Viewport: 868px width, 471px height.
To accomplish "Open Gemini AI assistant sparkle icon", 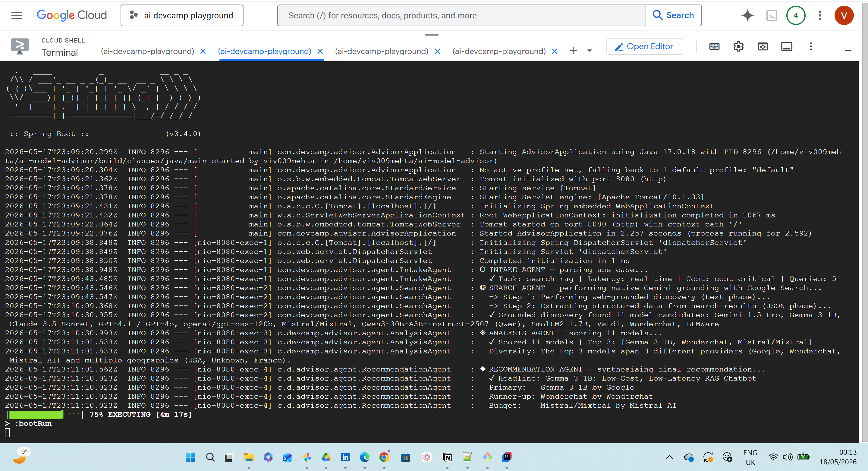I will point(747,15).
